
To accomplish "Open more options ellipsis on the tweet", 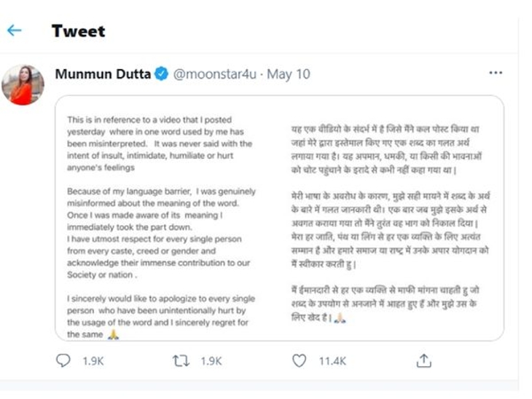I will point(496,73).
